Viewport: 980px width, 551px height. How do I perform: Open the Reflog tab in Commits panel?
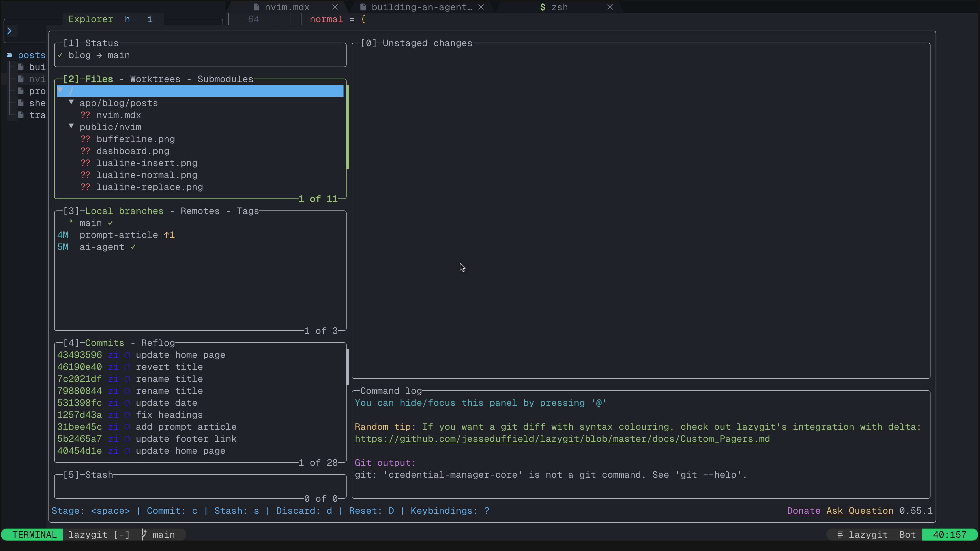(x=158, y=343)
